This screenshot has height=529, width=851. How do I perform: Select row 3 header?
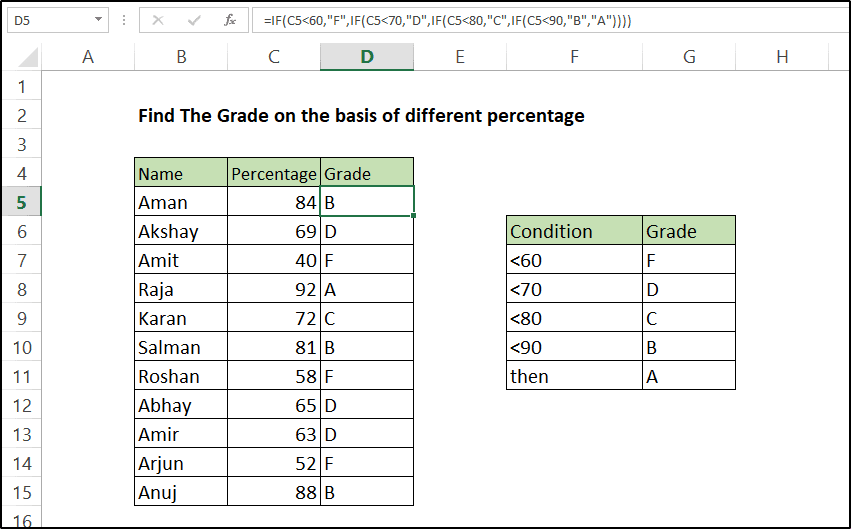(x=22, y=144)
